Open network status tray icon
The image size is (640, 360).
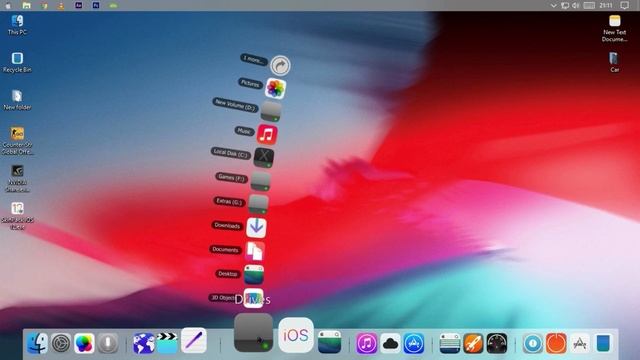coord(565,5)
